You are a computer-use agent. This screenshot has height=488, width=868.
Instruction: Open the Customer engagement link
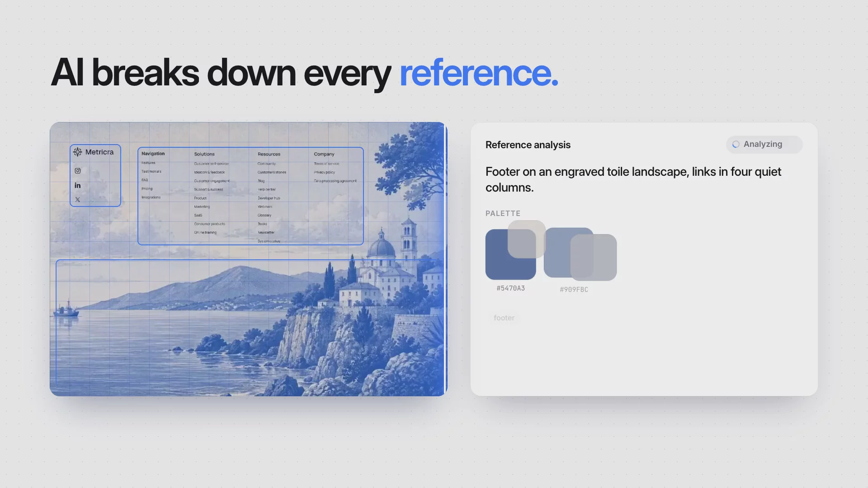coord(212,181)
